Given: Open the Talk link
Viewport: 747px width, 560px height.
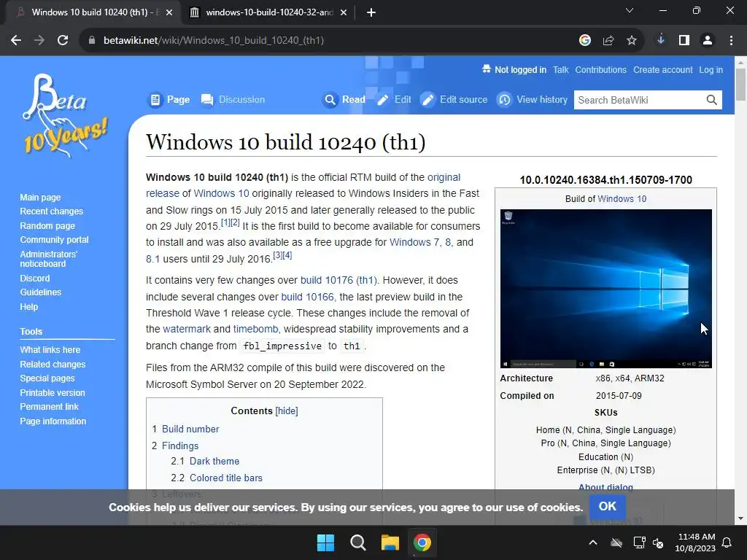Looking at the screenshot, I should click(x=561, y=69).
